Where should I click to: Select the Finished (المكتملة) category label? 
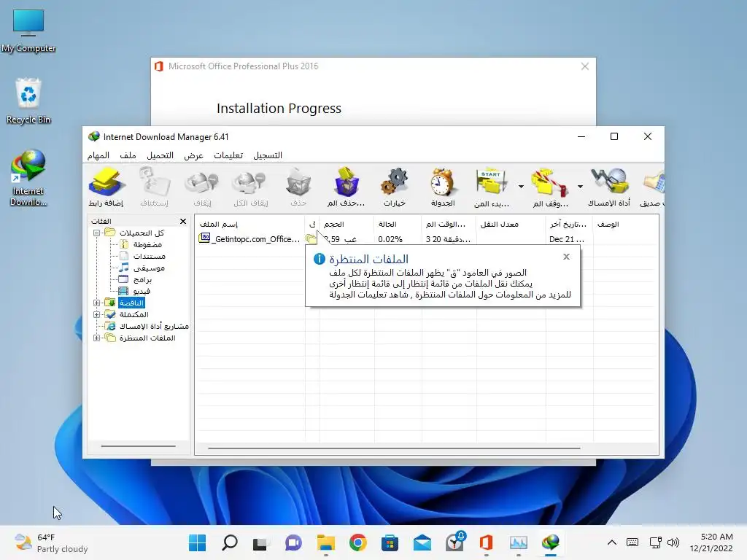tap(134, 314)
